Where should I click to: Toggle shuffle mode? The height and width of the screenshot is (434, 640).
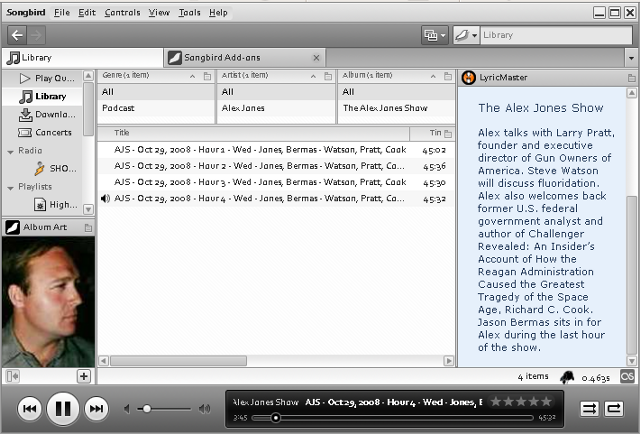[x=589, y=409]
